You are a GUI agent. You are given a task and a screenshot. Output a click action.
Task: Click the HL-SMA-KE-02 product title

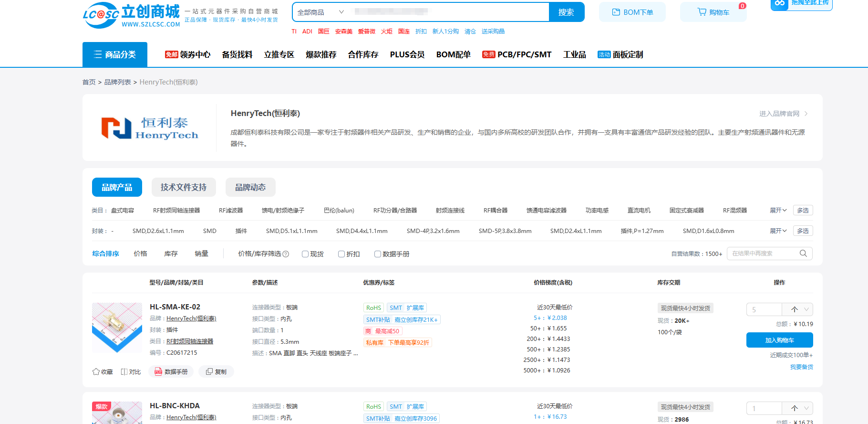click(175, 307)
